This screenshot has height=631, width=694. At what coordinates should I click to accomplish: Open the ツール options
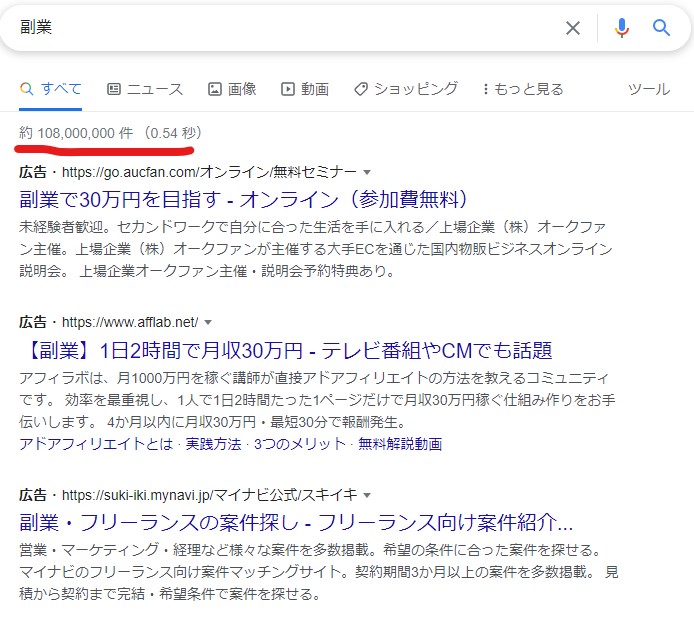point(649,89)
